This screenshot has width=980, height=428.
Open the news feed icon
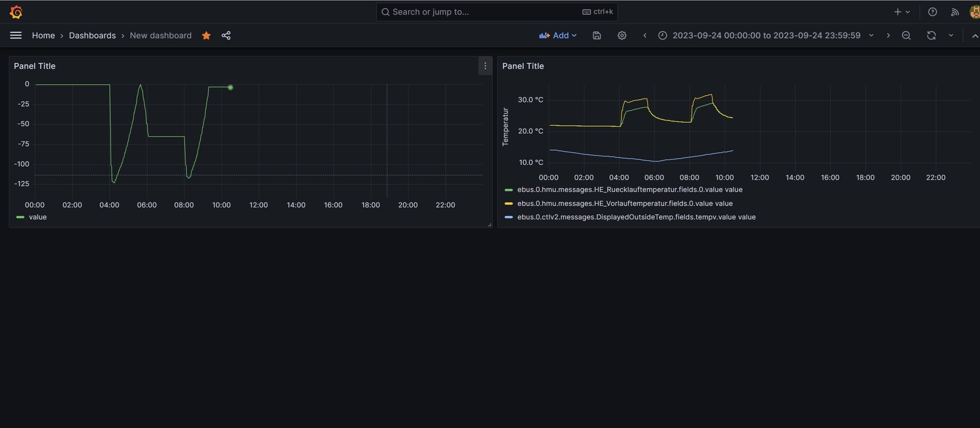click(x=955, y=12)
